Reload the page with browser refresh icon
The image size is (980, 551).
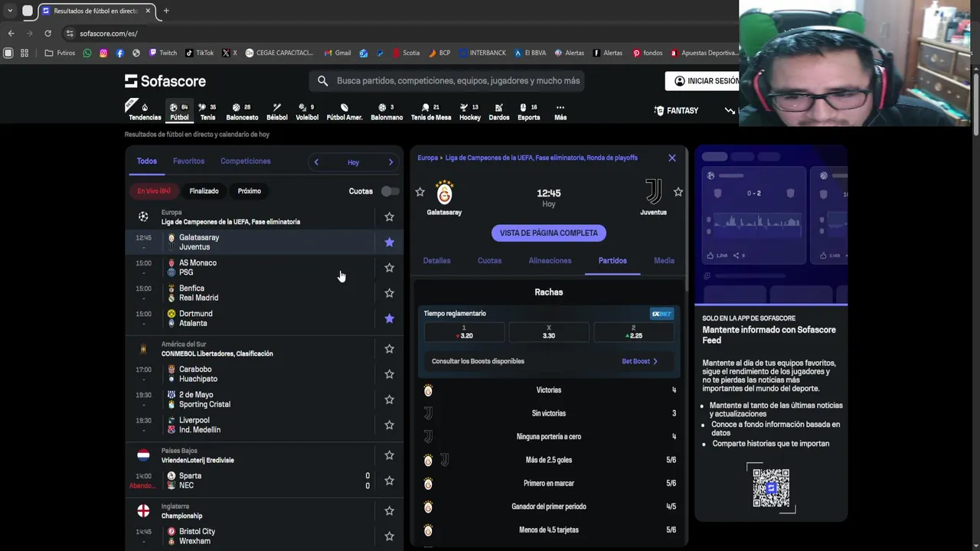click(47, 33)
